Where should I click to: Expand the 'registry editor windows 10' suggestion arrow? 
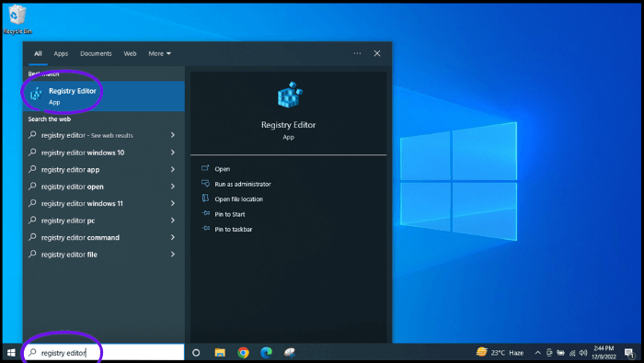pyautogui.click(x=173, y=153)
